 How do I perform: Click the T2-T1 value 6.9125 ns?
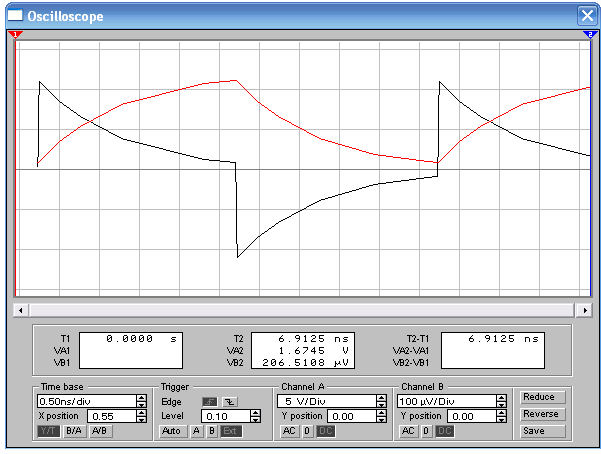(x=503, y=339)
